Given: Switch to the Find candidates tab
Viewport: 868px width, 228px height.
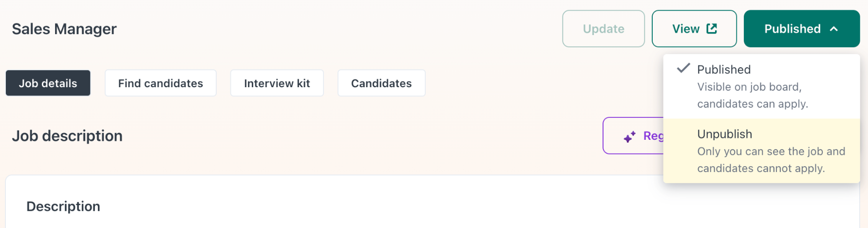Looking at the screenshot, I should click(161, 83).
